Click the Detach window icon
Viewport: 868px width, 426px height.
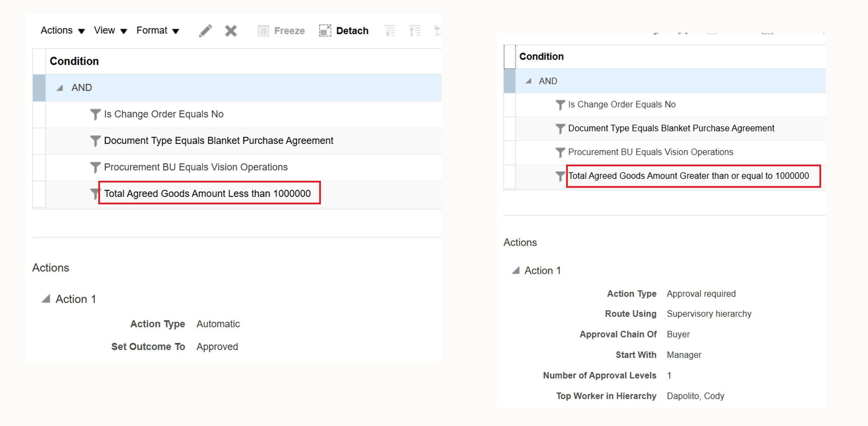[x=324, y=30]
